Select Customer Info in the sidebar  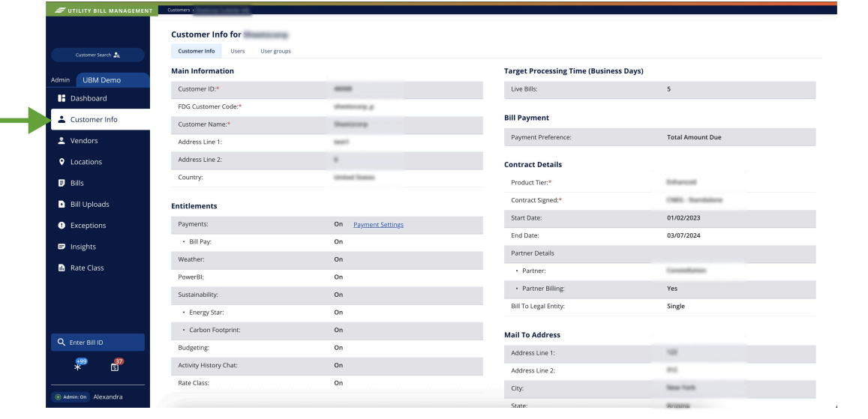101,119
